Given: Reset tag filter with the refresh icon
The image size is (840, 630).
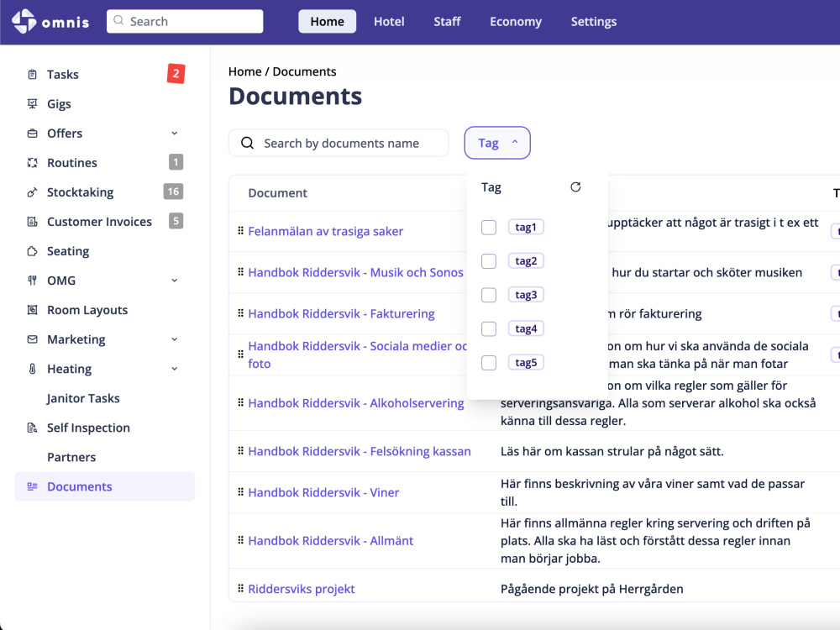Looking at the screenshot, I should coord(575,187).
